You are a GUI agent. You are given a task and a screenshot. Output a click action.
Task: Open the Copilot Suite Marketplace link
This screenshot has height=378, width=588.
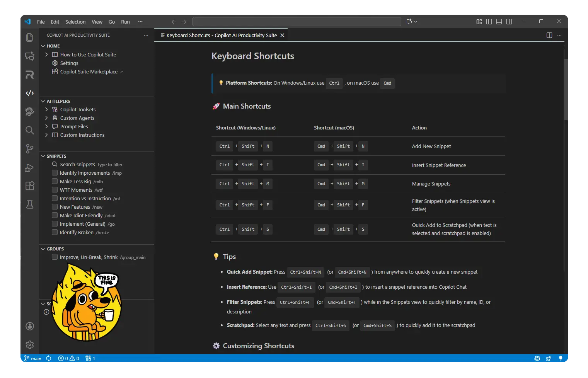(89, 72)
